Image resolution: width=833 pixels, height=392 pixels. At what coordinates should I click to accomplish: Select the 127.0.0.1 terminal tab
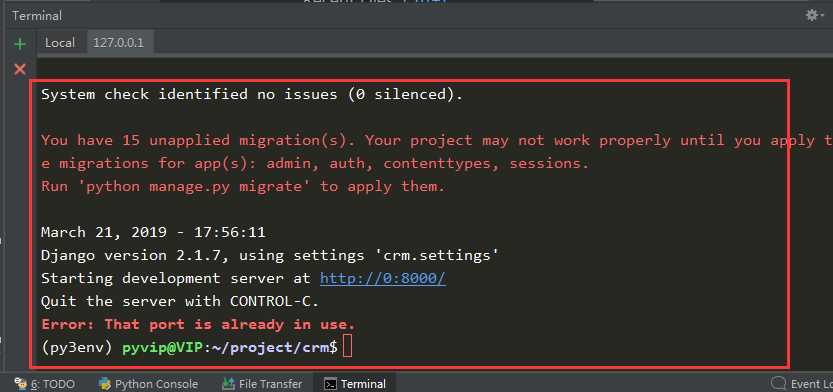[119, 43]
